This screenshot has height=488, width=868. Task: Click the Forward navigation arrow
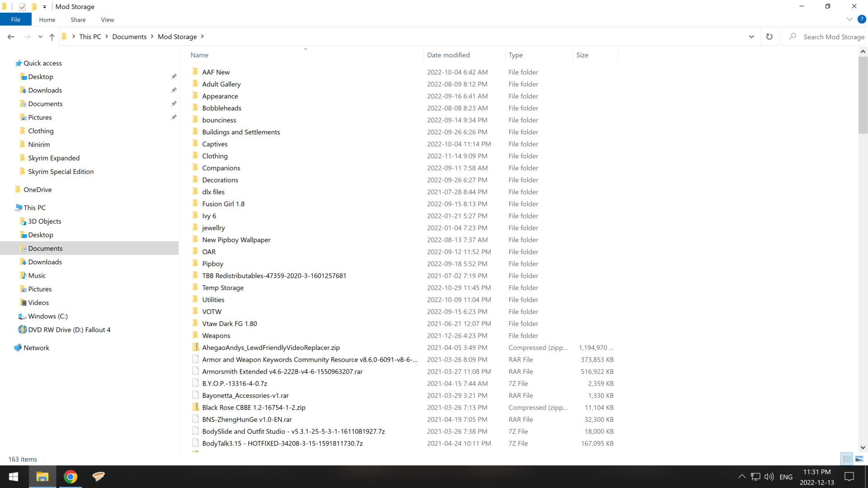27,37
